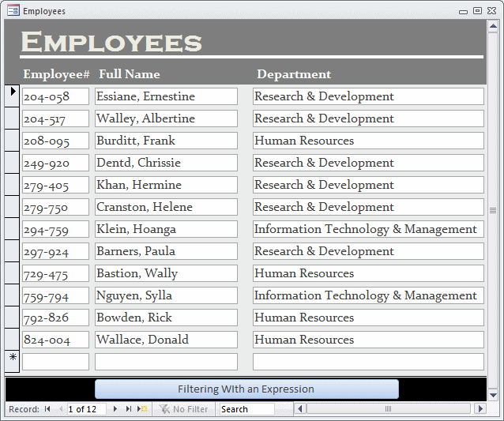Select record selector for Burditt, Frank row
This screenshot has height=421, width=504.
tap(12, 140)
